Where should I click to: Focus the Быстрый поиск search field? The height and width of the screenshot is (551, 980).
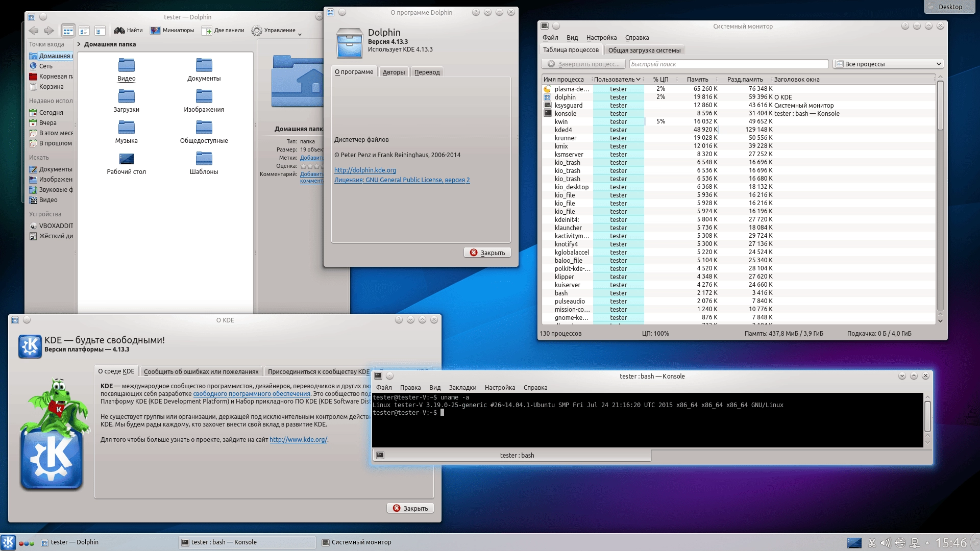[728, 64]
